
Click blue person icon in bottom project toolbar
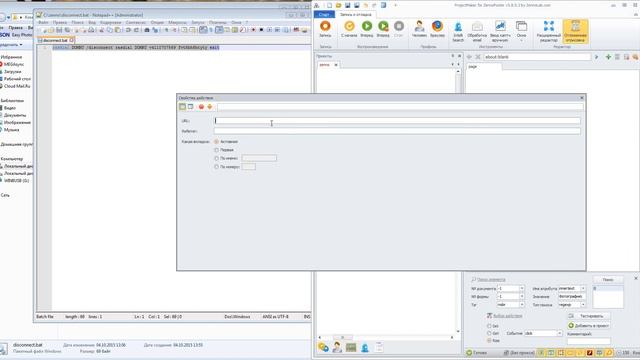(x=364, y=347)
